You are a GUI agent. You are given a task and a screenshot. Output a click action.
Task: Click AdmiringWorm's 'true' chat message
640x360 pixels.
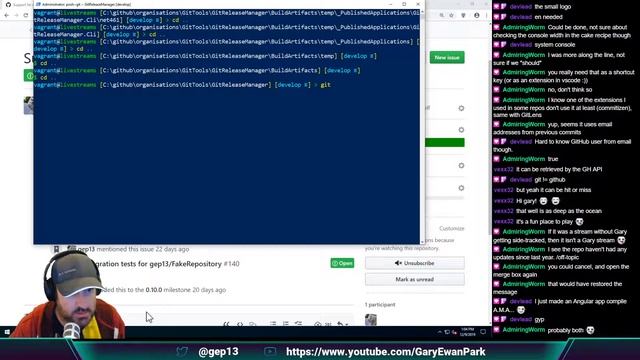[553, 159]
